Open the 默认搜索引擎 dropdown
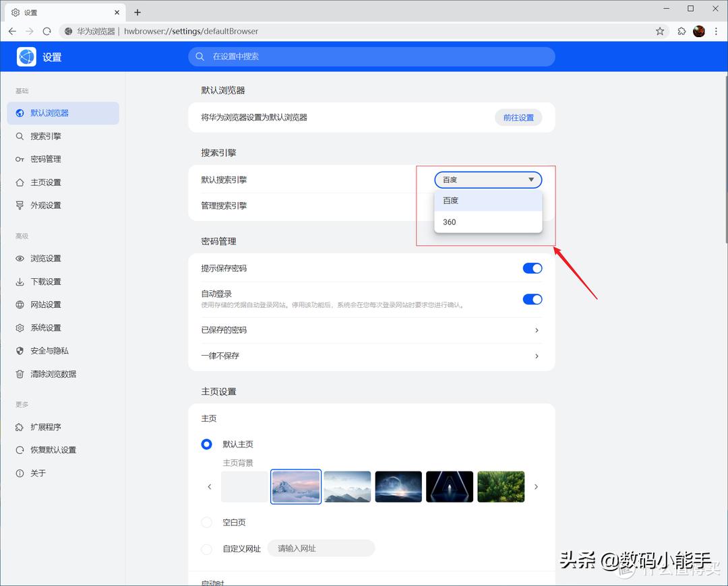 tap(487, 180)
